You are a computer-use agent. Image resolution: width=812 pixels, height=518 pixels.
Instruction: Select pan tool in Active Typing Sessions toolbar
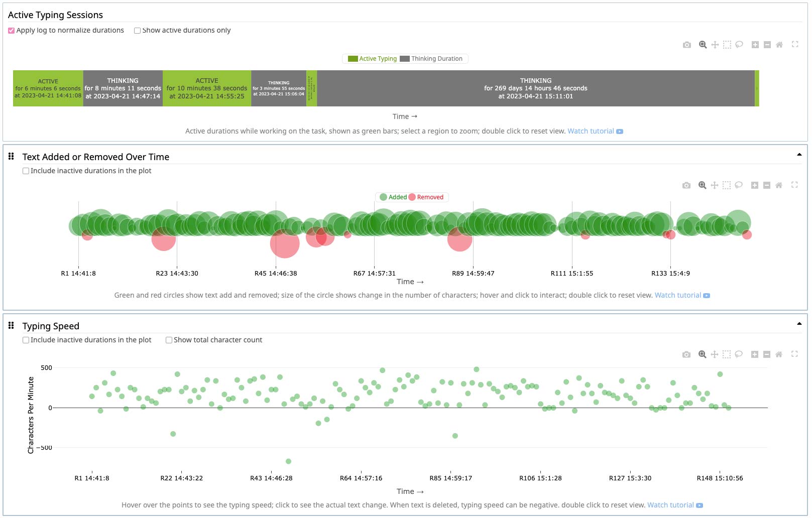715,45
